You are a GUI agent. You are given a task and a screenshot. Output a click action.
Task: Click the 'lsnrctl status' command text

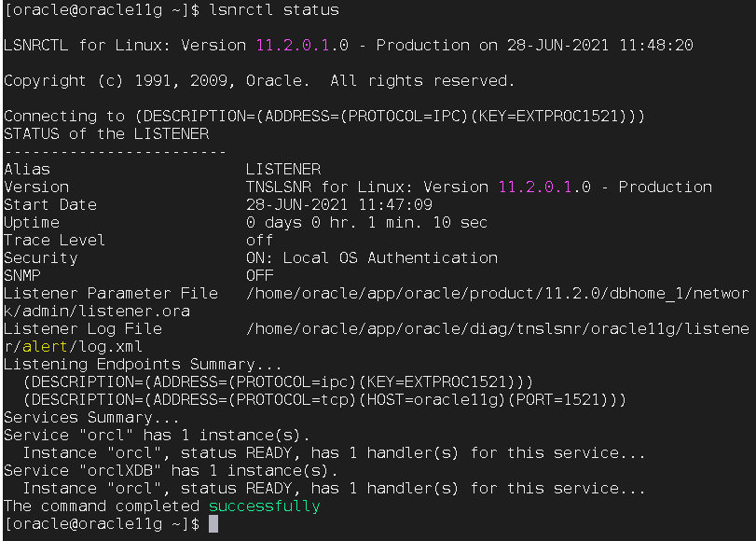(x=274, y=9)
